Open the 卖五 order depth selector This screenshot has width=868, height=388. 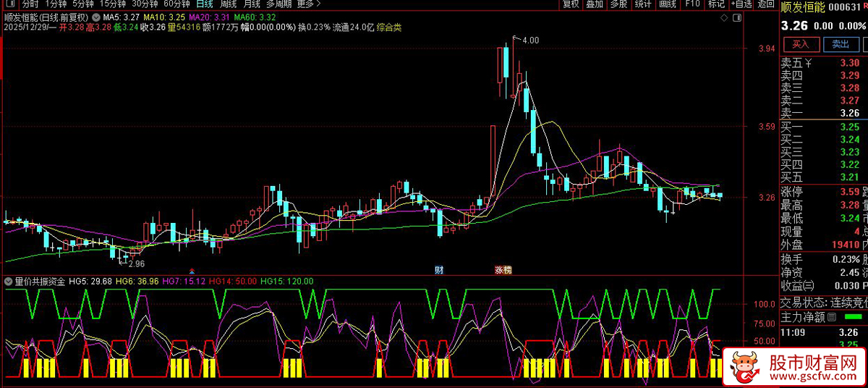(809, 63)
